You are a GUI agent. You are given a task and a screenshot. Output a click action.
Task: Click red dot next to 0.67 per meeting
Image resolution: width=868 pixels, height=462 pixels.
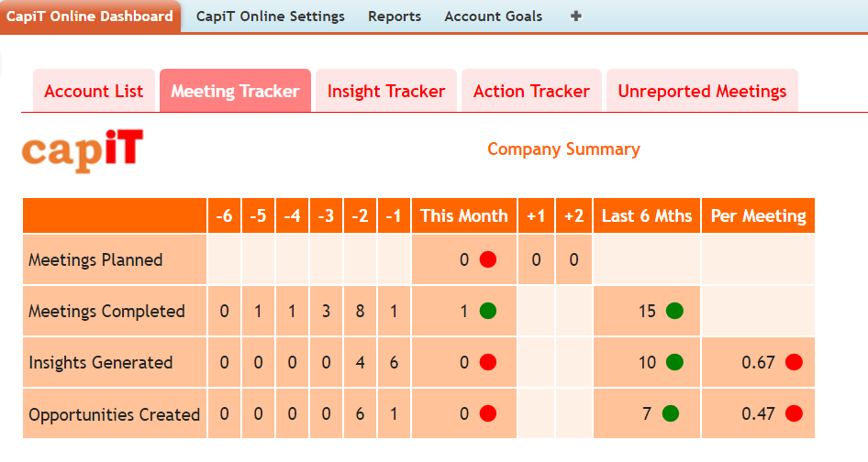[x=794, y=362]
